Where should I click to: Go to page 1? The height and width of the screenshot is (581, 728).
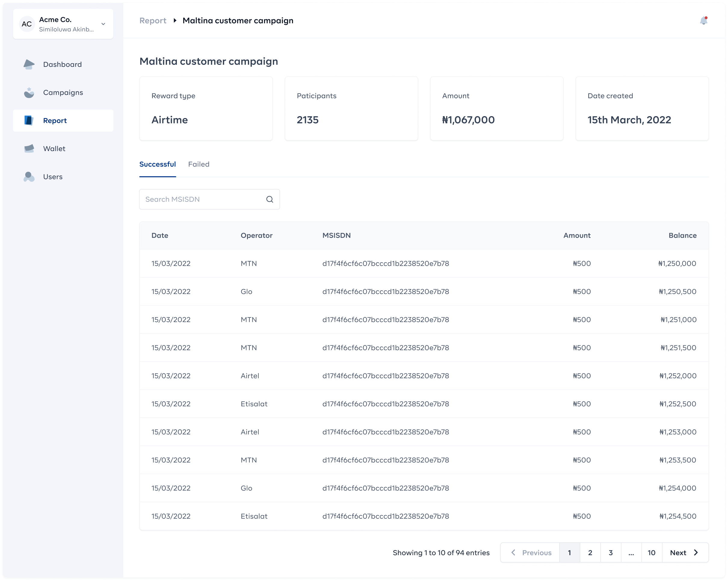click(x=570, y=553)
